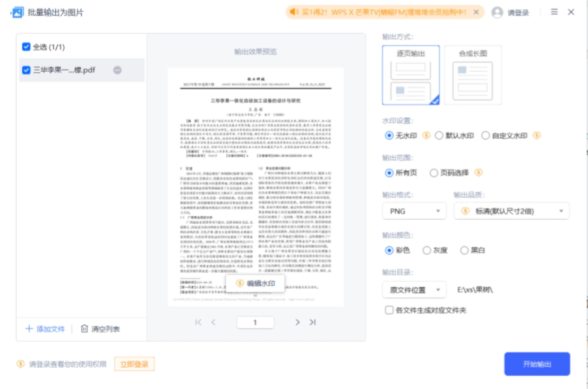The width and height of the screenshot is (588, 389).
Task: Expand the PNG output format dropdown
Action: pos(414,211)
